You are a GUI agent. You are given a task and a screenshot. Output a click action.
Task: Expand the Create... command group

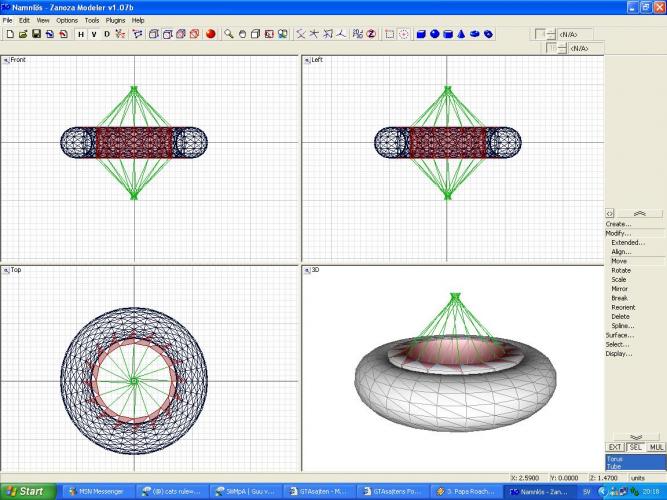pyautogui.click(x=619, y=224)
